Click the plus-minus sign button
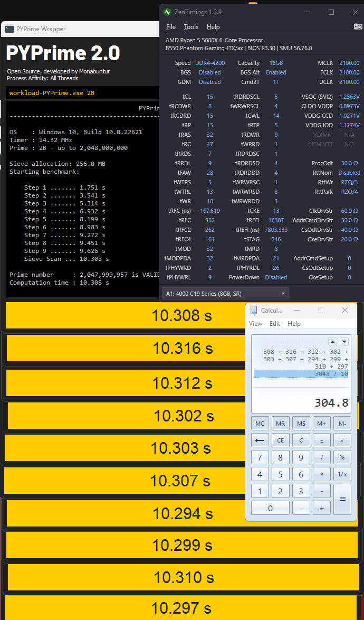The height and width of the screenshot is (620, 364). 322,440
